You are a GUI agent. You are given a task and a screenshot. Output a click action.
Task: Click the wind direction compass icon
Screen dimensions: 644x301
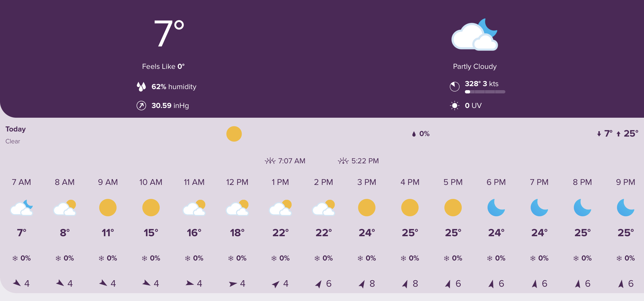pyautogui.click(x=454, y=86)
